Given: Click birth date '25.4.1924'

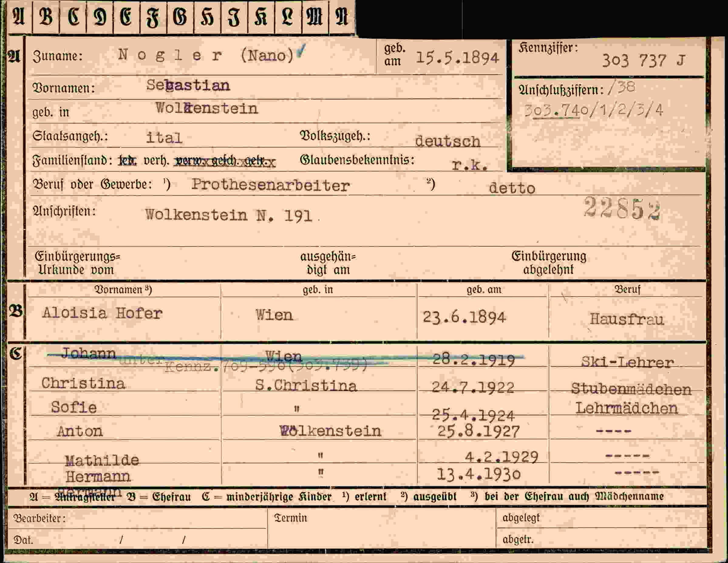Looking at the screenshot, I should 473,415.
